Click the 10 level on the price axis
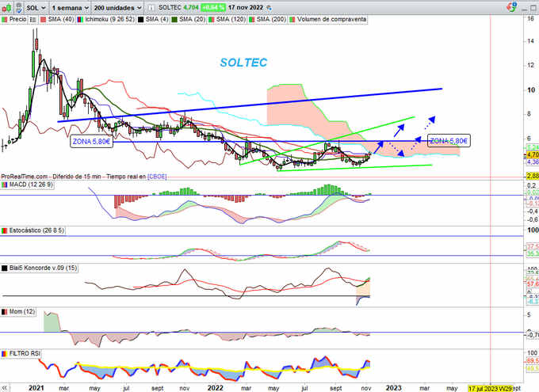Viewport: 539px width, 392px height. click(x=531, y=90)
